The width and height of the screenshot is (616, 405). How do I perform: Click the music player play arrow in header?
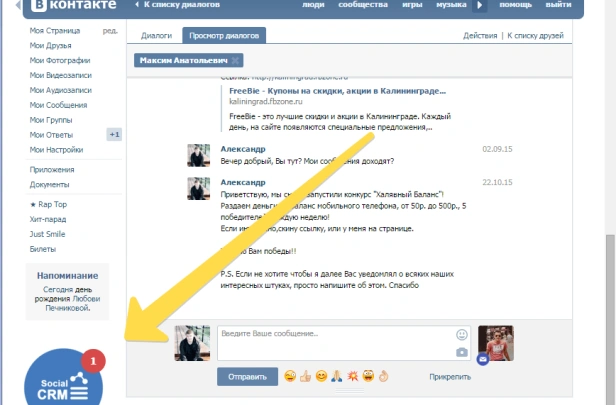click(479, 6)
